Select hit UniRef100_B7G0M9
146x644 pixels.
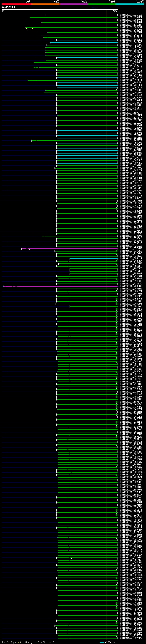click(x=131, y=25)
